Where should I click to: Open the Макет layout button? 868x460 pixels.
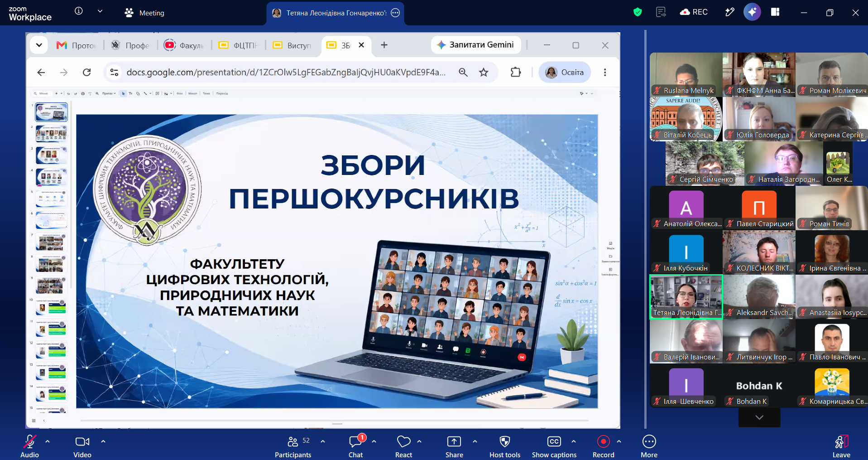click(x=193, y=93)
